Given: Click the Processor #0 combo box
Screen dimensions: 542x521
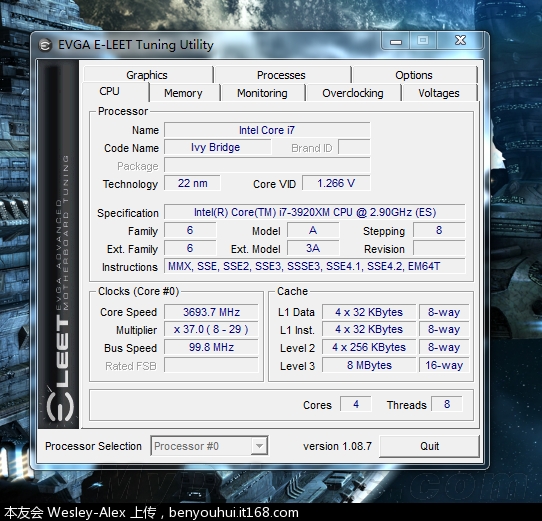Looking at the screenshot, I should [x=209, y=446].
